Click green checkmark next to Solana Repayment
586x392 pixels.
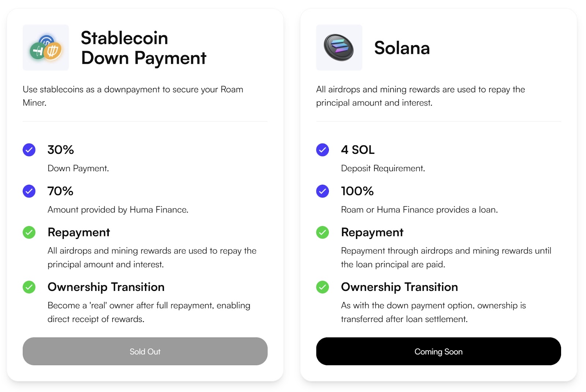click(x=322, y=232)
